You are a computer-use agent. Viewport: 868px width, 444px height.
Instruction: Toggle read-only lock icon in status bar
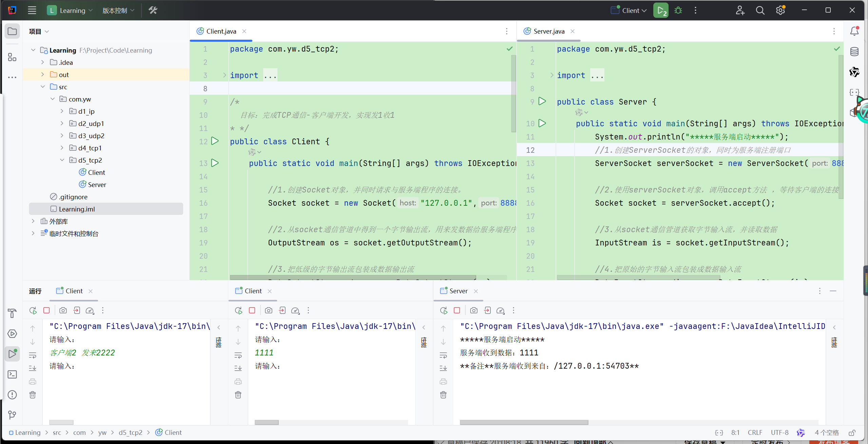(852, 432)
